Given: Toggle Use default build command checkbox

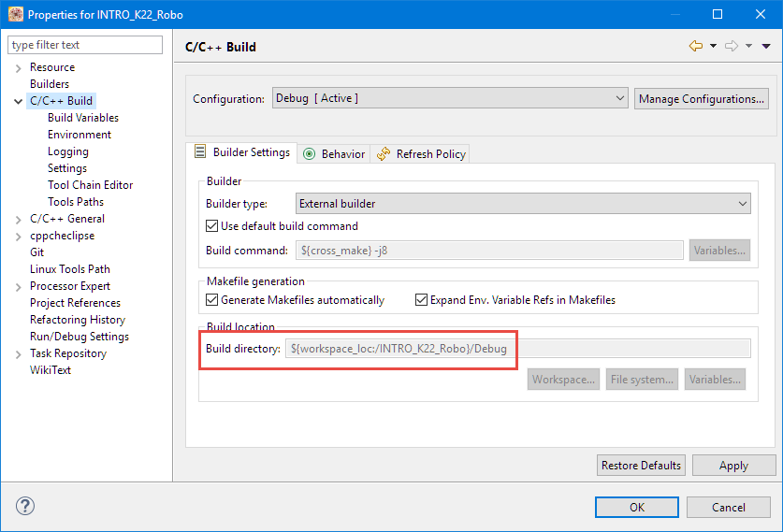Looking at the screenshot, I should [212, 226].
